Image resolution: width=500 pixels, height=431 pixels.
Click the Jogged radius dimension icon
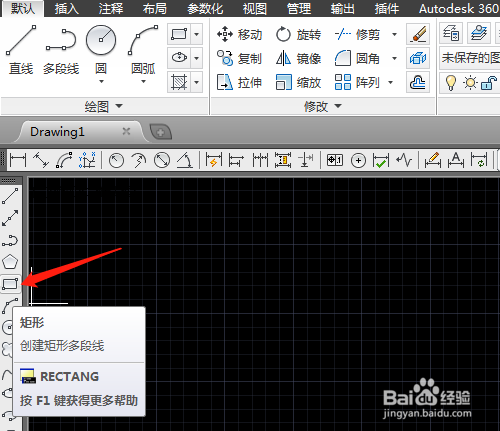pos(139,160)
